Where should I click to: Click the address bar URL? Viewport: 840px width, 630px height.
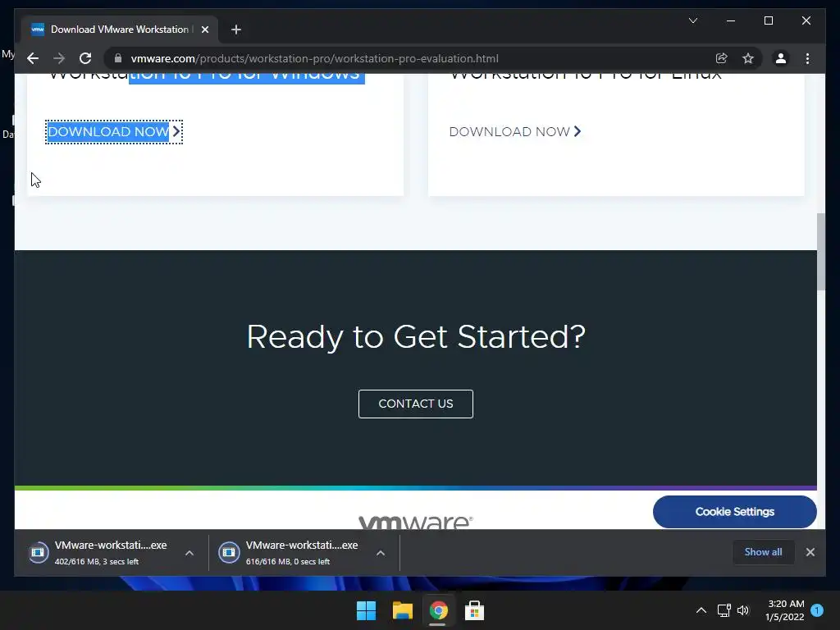(x=315, y=58)
